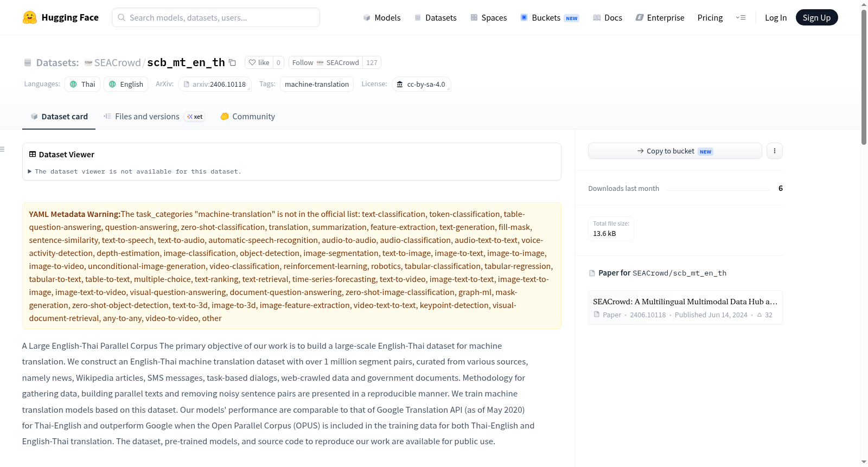868x467 pixels.
Task: Open the SEACrowd paper card link
Action: (685, 308)
